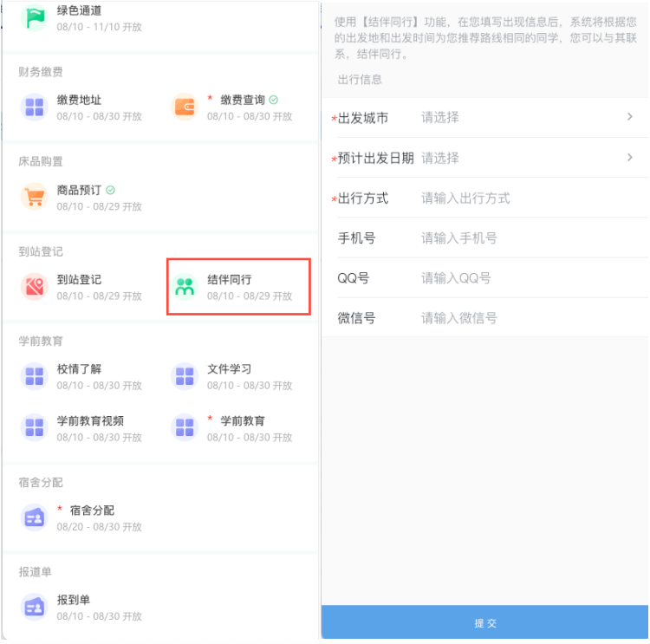Open the 绿色通道 entry title

pos(79,10)
